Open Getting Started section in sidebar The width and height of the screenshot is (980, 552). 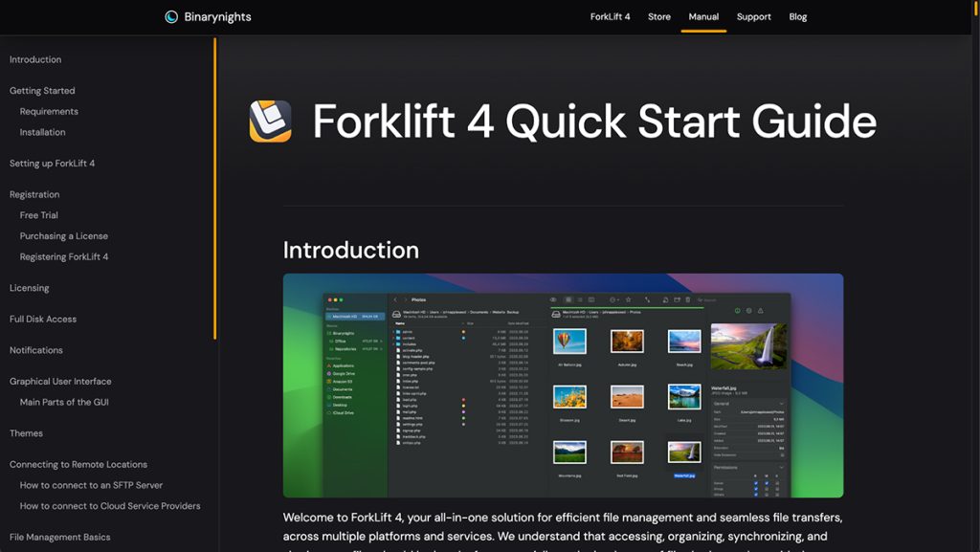coord(42,91)
